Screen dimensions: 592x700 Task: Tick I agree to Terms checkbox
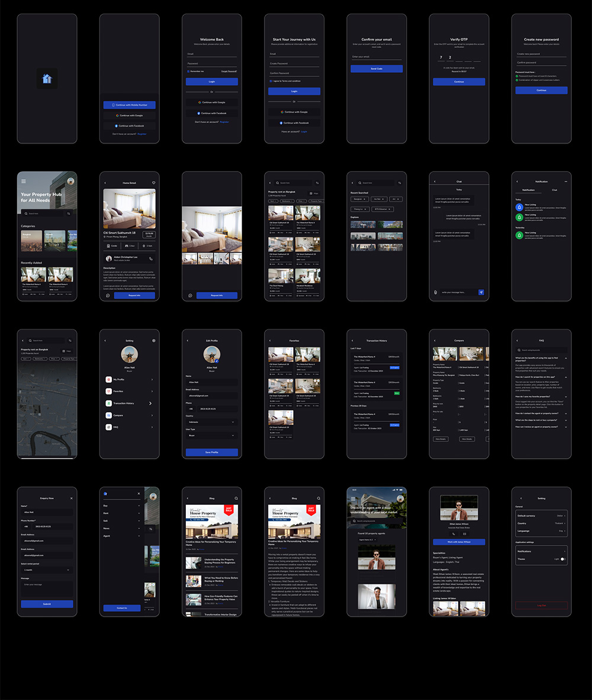pyautogui.click(x=270, y=80)
